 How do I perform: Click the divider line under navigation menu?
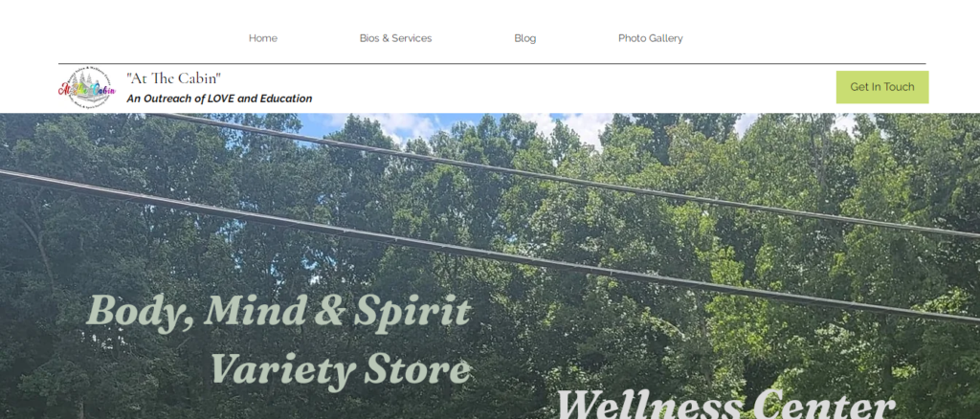click(492, 64)
